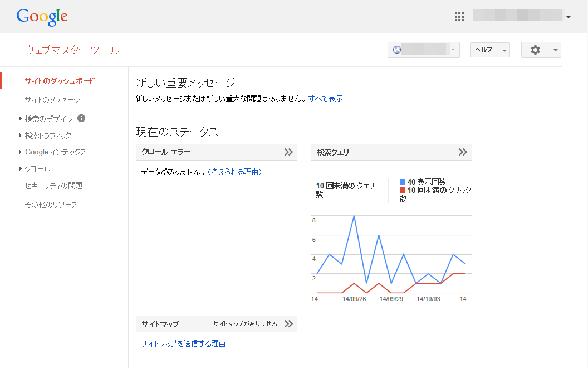Open サイトのメッセージ in sidebar

(x=52, y=100)
